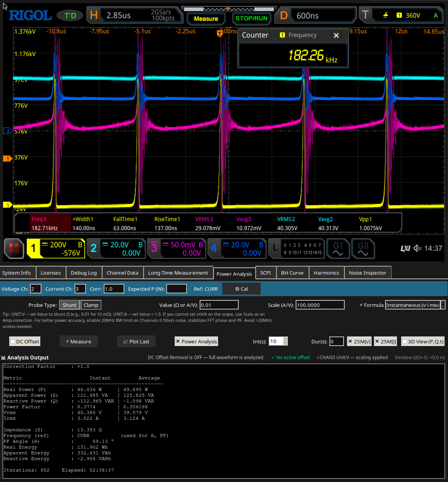Click the Plot Last button

click(136, 341)
